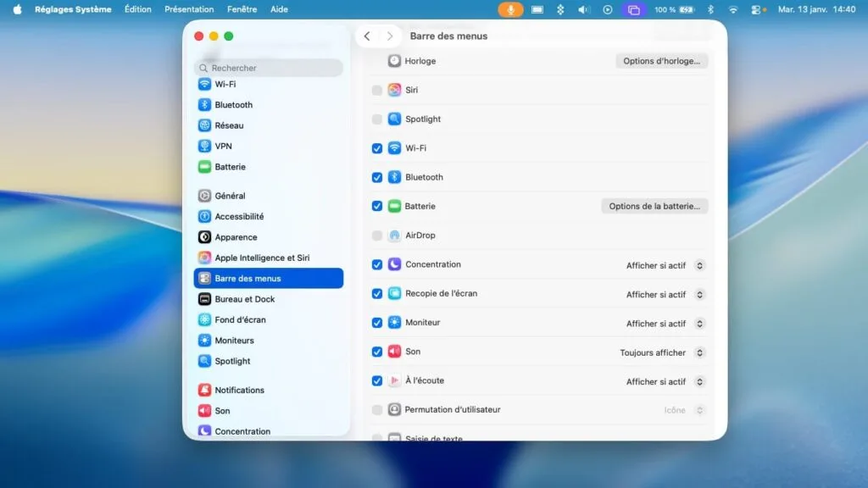This screenshot has width=868, height=488.
Task: Open the Présentation menu
Action: pyautogui.click(x=189, y=9)
